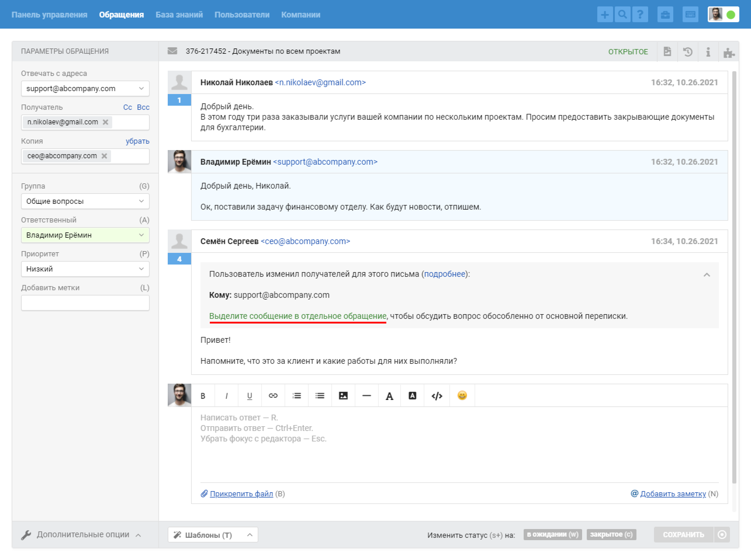
Task: Remove ceo@abcompany.com from Копия field
Action: 105,156
